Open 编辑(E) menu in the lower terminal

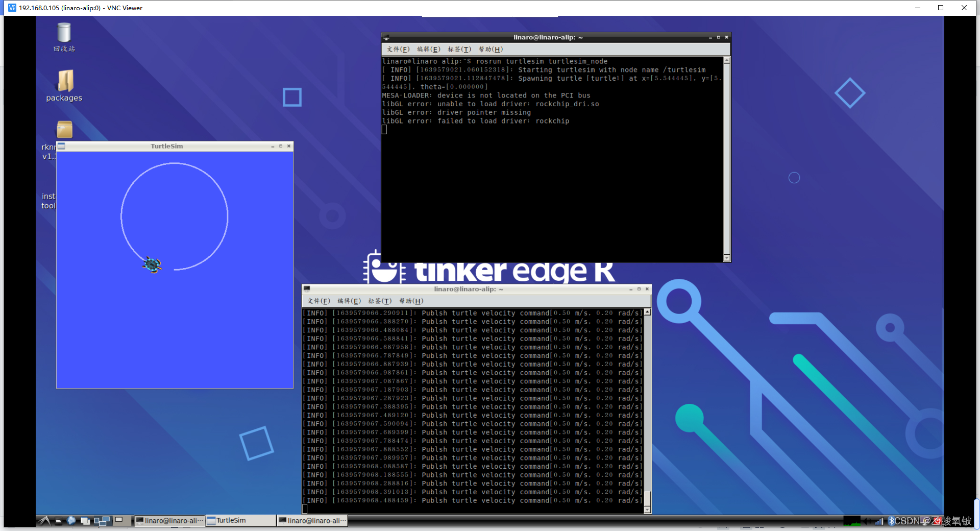tap(349, 301)
